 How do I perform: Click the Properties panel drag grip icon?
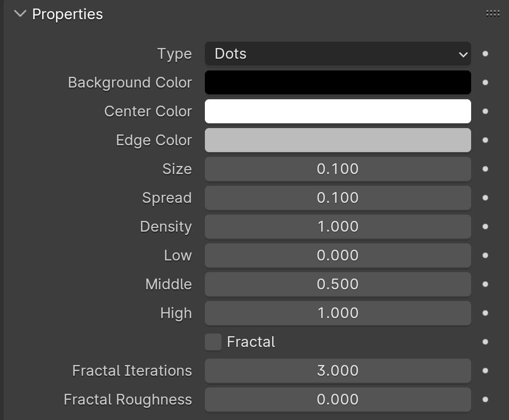tap(492, 13)
